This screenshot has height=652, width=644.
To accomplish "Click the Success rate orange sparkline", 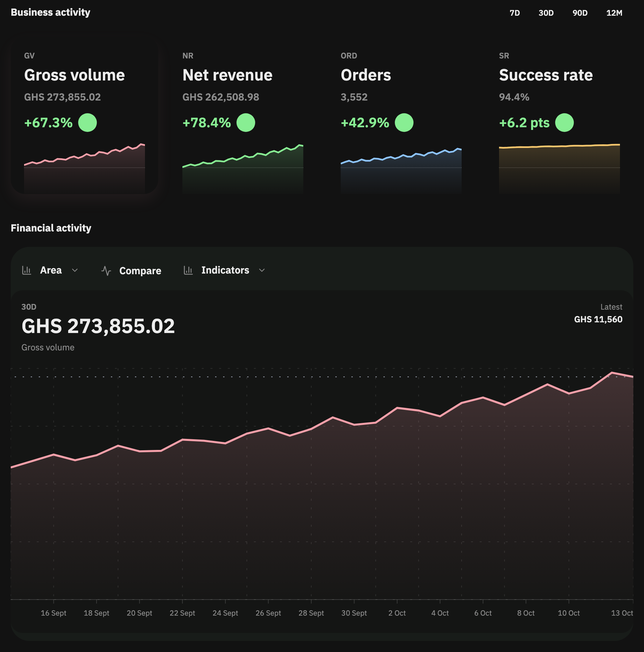I will coord(559,169).
